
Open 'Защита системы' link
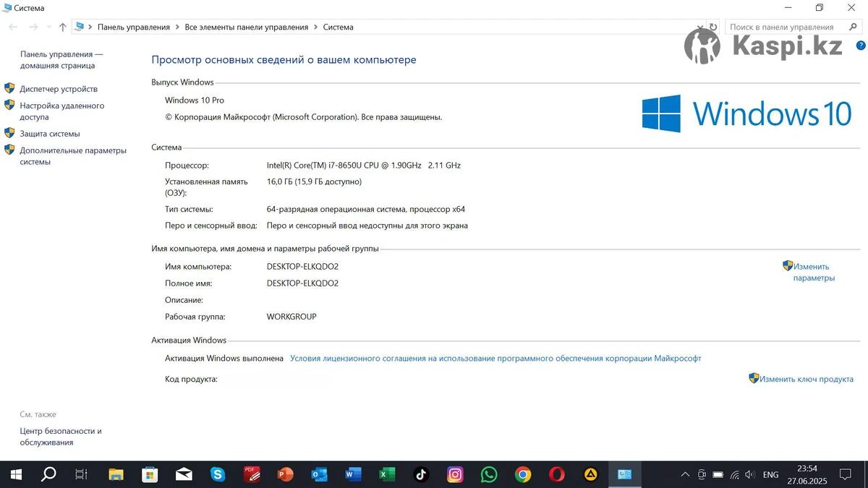(50, 134)
